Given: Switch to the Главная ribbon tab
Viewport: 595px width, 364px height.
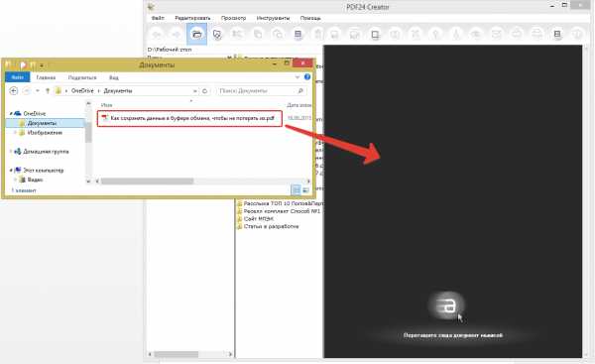Looking at the screenshot, I should coord(46,77).
